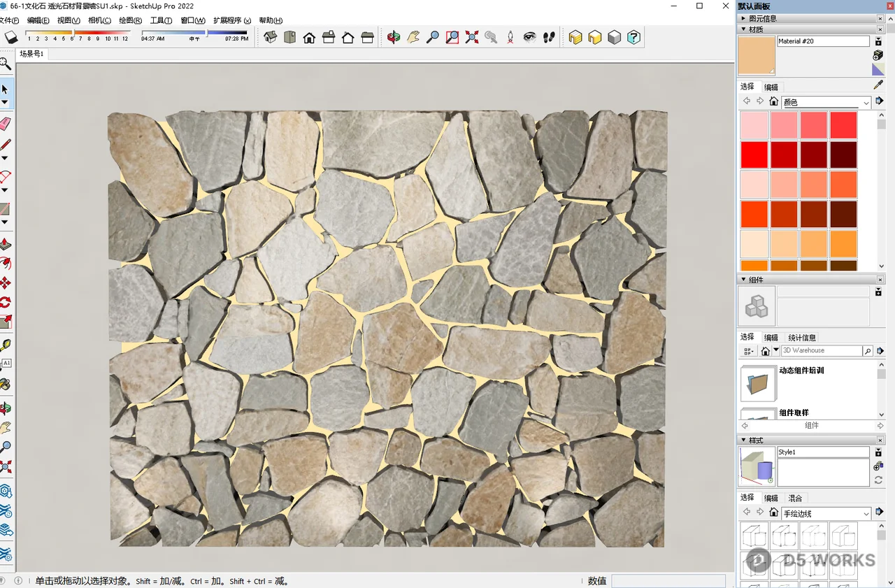Click the current Material #20 preview swatch
This screenshot has height=588, width=895.
click(x=757, y=56)
